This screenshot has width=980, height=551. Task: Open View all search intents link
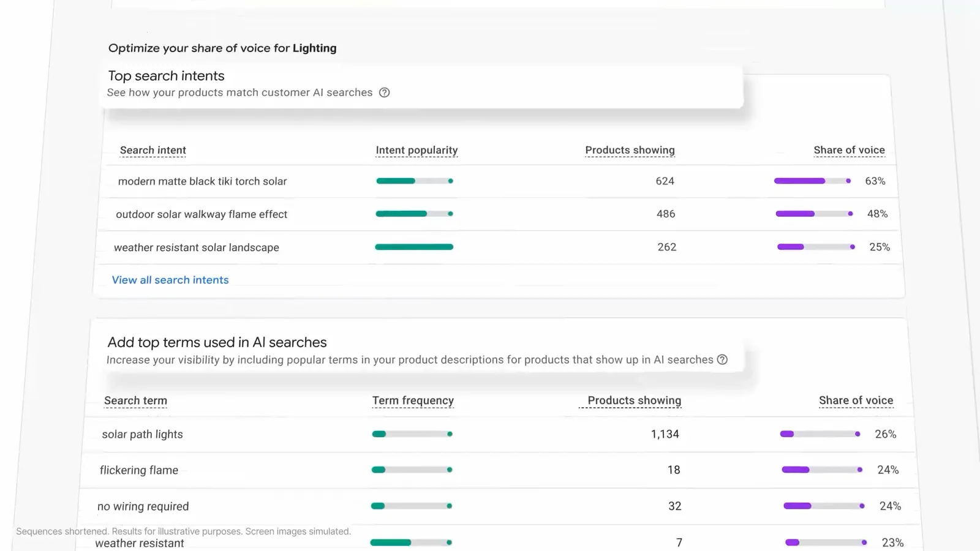click(x=170, y=280)
